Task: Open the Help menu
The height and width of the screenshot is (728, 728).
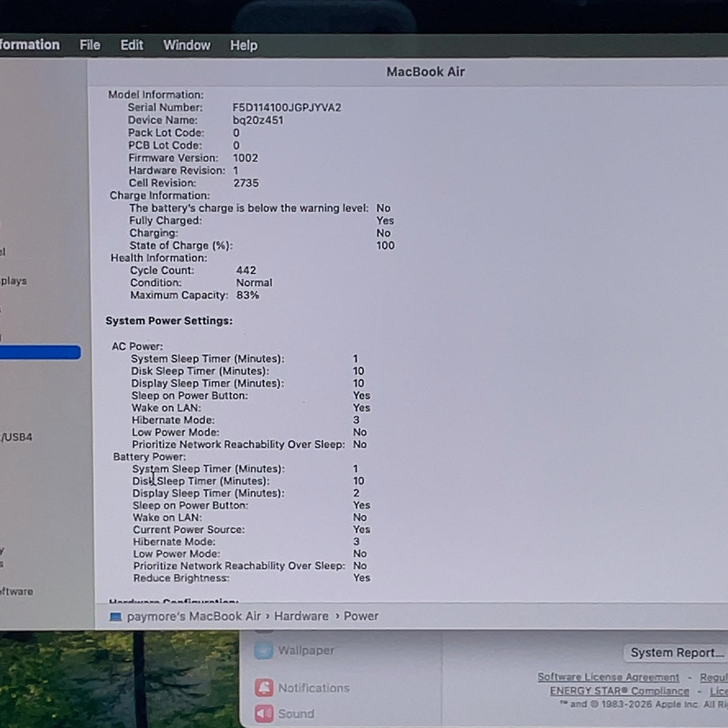Action: [244, 45]
